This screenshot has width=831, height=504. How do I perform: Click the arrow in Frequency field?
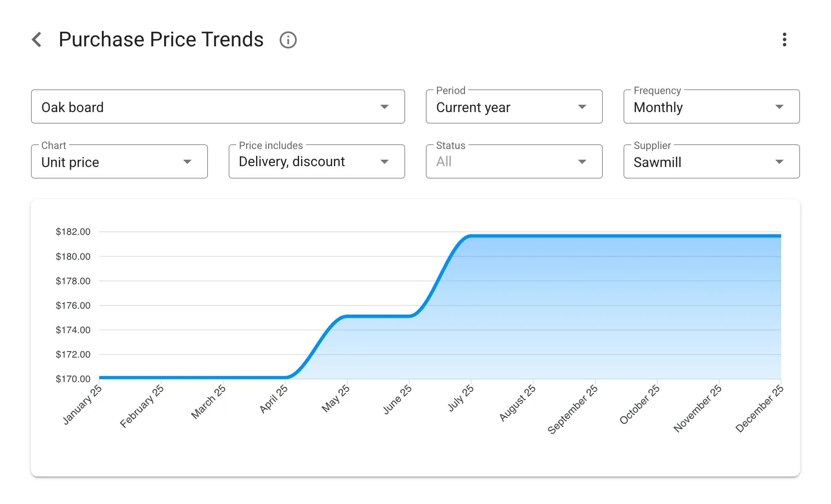pyautogui.click(x=779, y=107)
